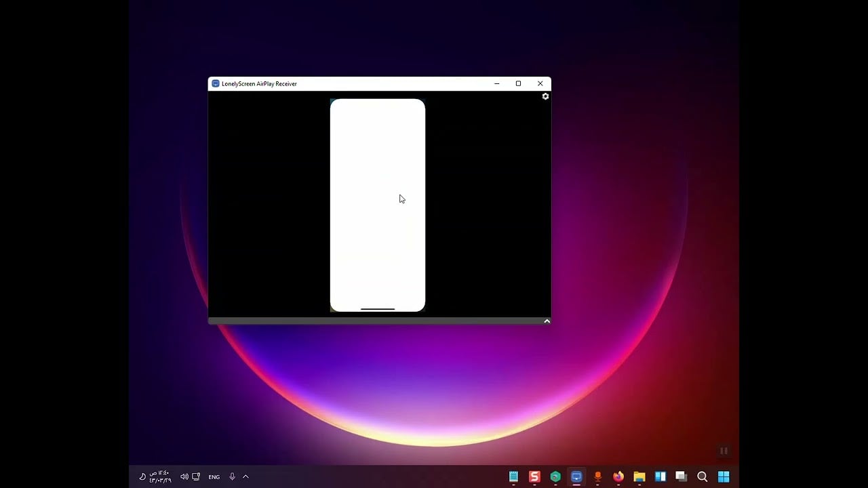868x488 pixels.
Task: Open the green hexagon app in taskbar
Action: coord(555,476)
